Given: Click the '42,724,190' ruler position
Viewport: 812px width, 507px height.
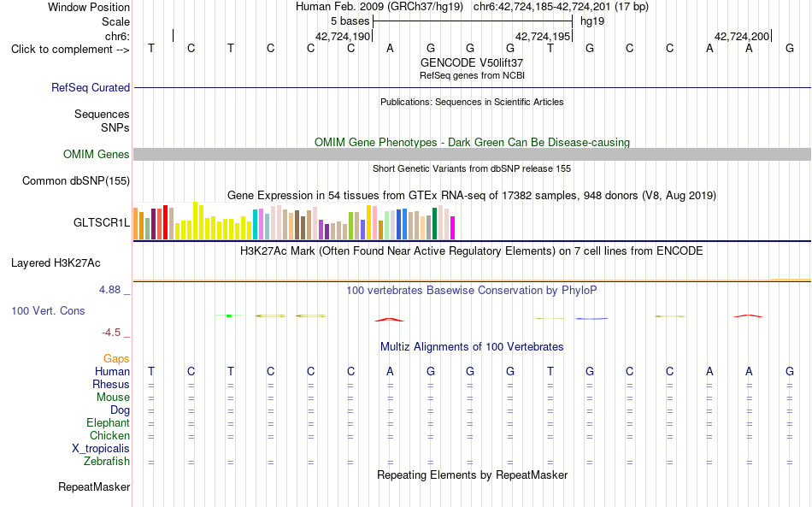Looking at the screenshot, I should click(x=342, y=37).
